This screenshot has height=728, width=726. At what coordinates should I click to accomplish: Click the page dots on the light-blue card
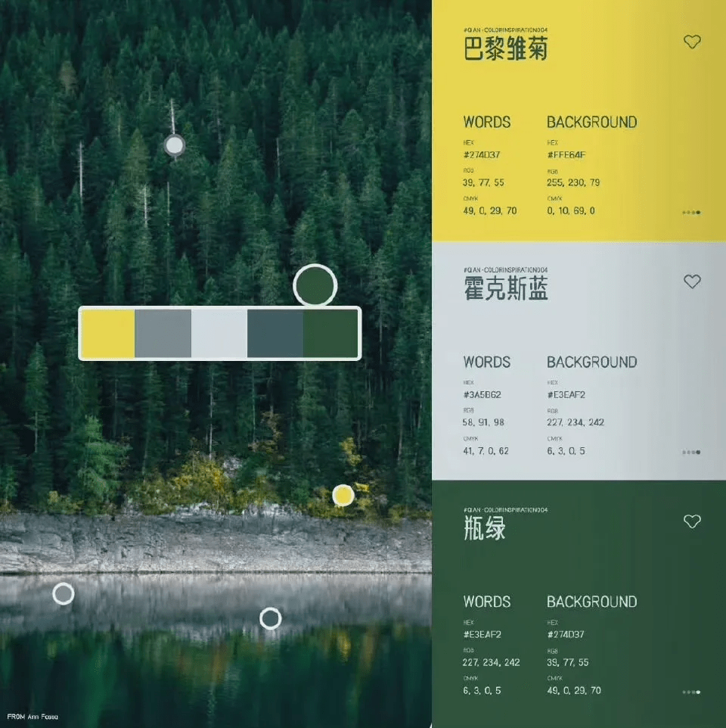[691, 453]
